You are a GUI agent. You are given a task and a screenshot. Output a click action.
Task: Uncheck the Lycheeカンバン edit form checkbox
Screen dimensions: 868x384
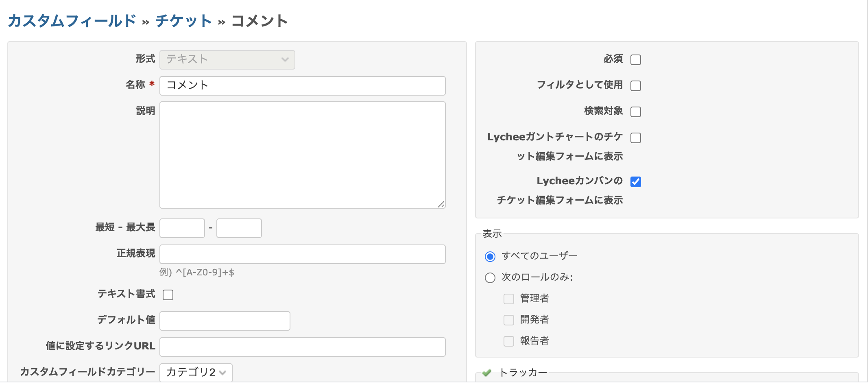click(635, 182)
